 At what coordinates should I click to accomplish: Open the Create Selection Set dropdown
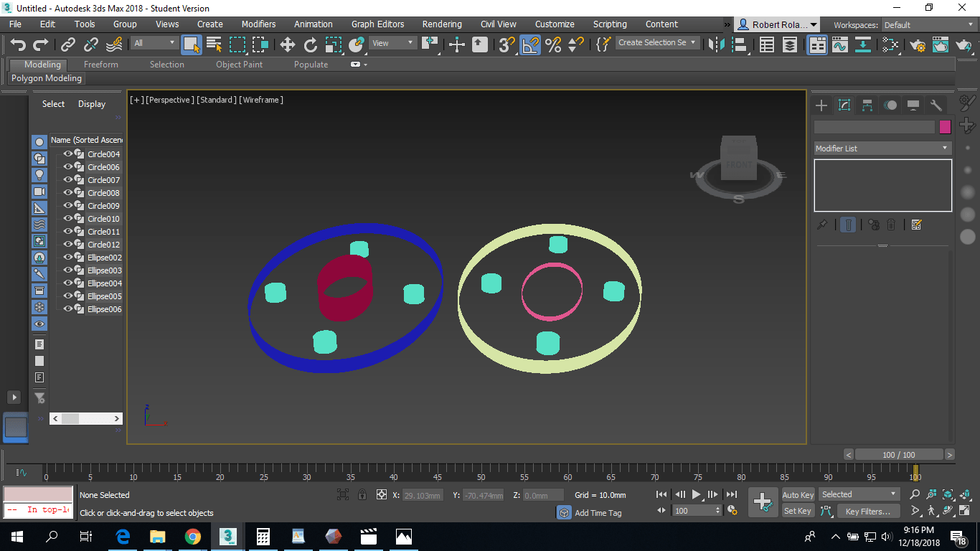pos(657,43)
